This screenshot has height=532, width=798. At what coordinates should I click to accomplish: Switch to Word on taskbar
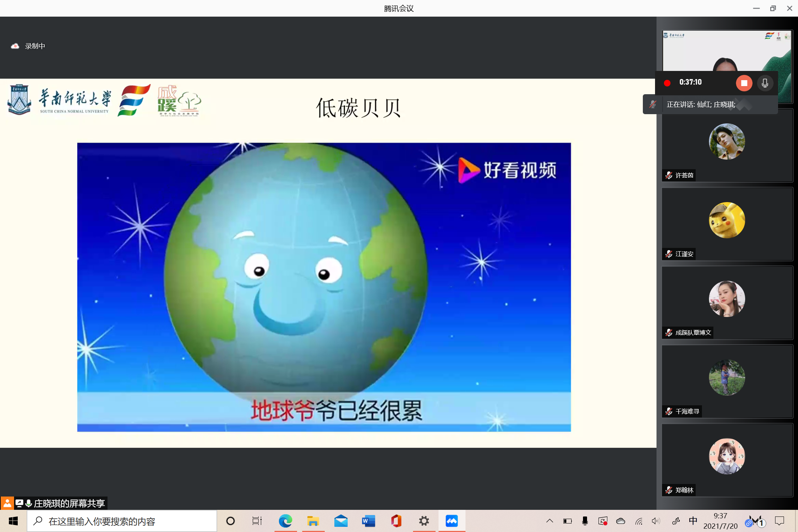(368, 521)
